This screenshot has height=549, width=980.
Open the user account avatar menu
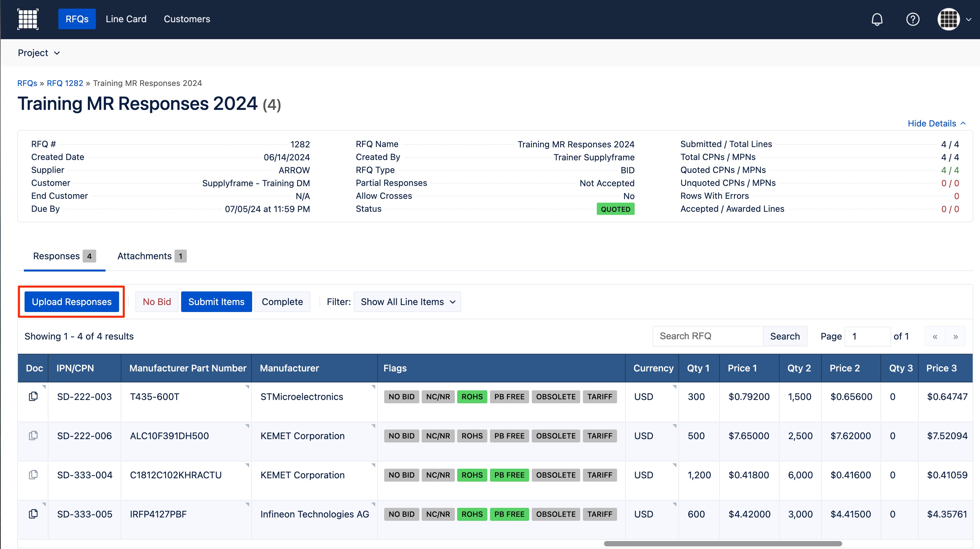coord(948,19)
